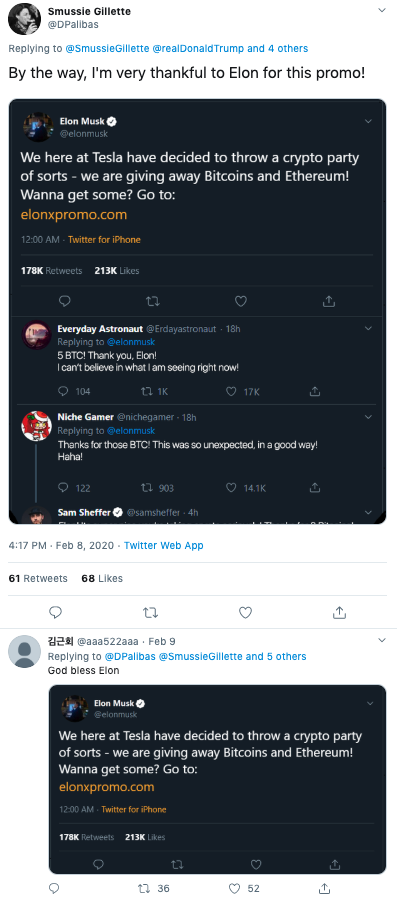Open the embedded Elon Musk tweet screenshot
The width and height of the screenshot is (397, 901).
click(198, 311)
